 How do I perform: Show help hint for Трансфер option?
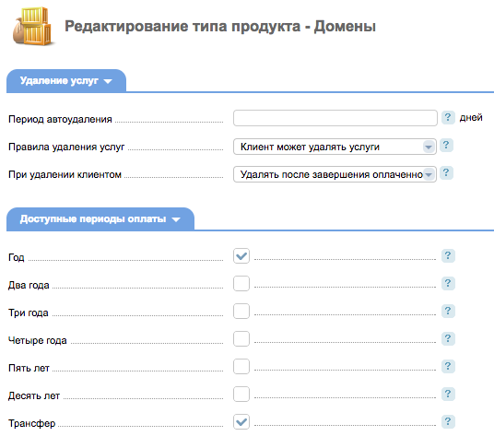click(448, 421)
